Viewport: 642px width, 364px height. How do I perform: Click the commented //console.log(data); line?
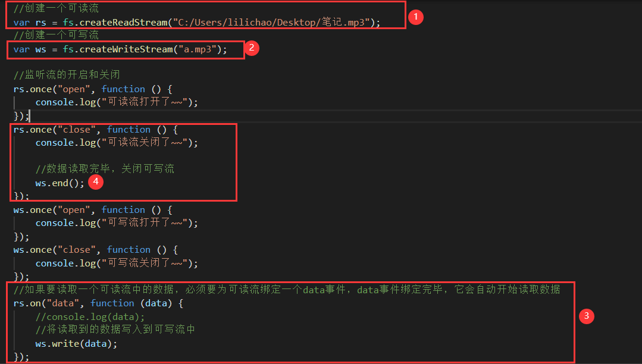coord(90,316)
